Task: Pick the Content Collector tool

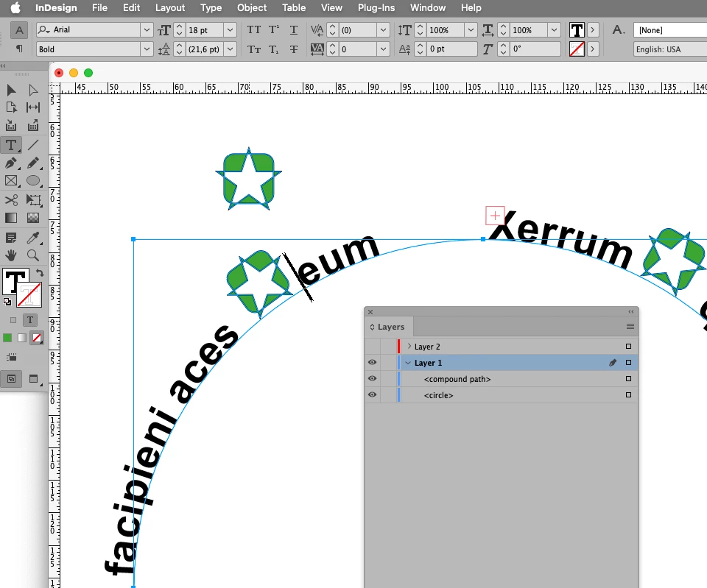Action: coord(11,126)
